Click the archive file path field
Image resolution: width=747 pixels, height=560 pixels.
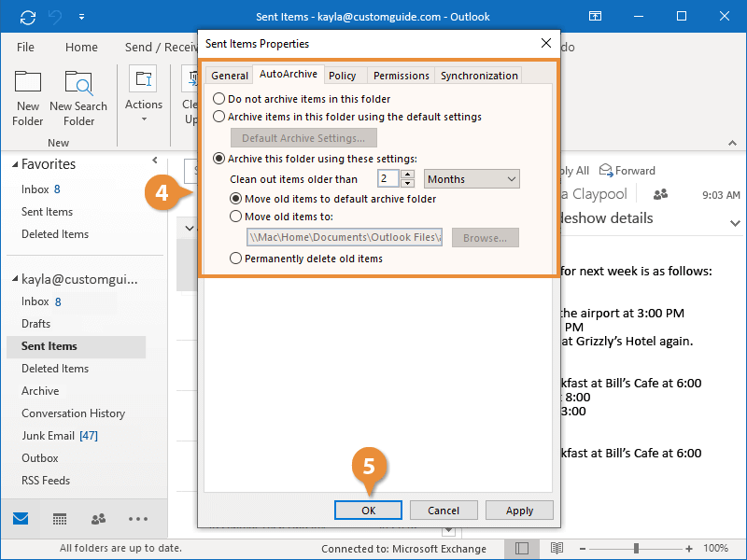345,237
